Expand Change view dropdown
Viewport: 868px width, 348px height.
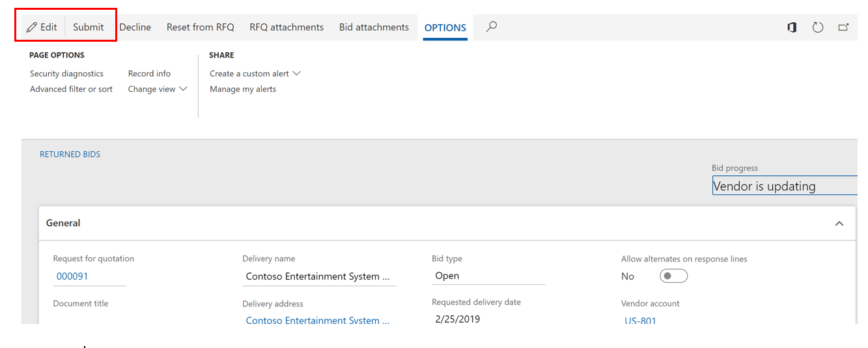[x=158, y=89]
